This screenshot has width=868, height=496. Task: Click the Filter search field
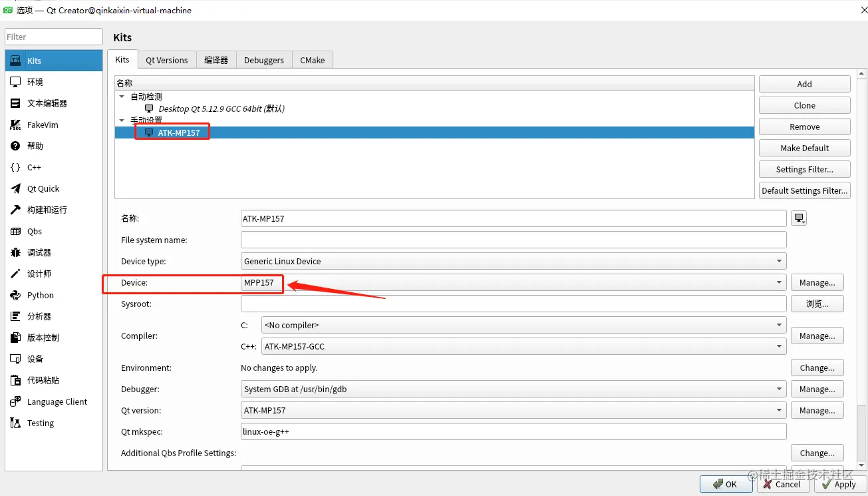(54, 37)
